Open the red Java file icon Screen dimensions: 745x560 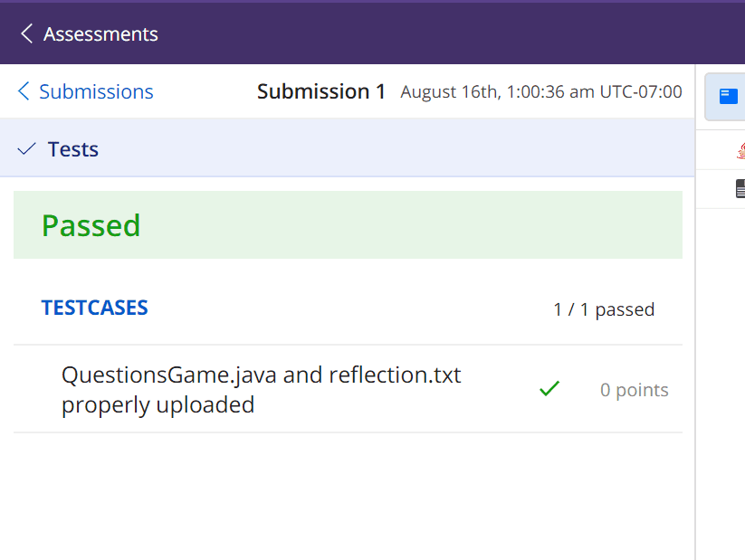(740, 150)
